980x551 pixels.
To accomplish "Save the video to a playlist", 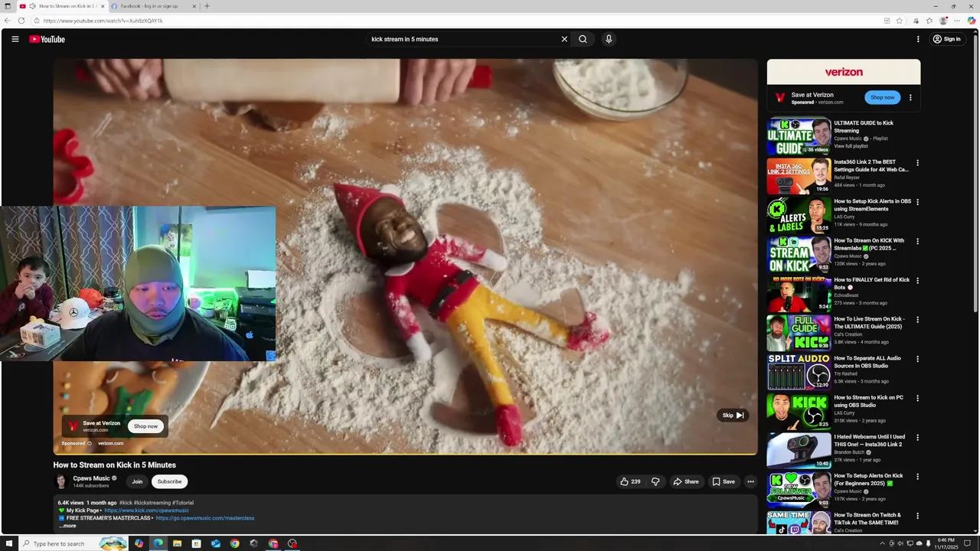I will click(x=724, y=481).
